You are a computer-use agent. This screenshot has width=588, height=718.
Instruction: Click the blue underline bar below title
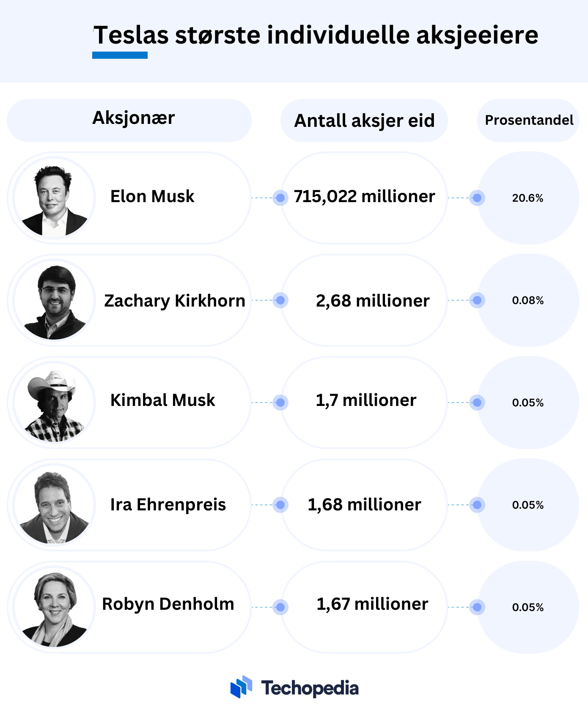(x=120, y=55)
